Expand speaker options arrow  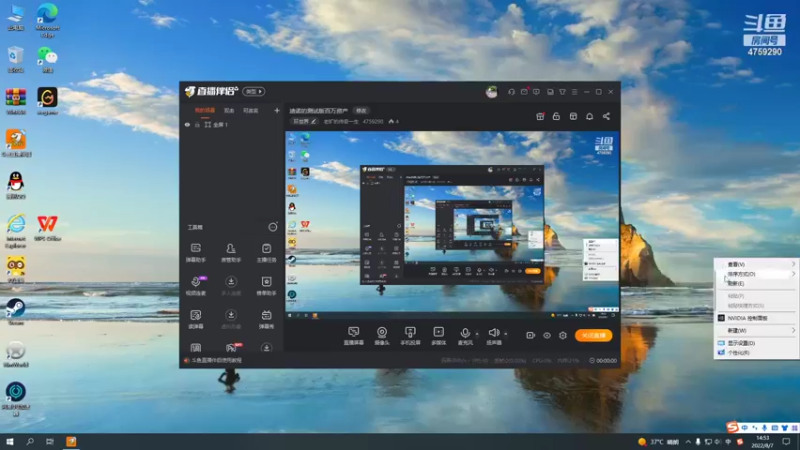click(x=506, y=334)
